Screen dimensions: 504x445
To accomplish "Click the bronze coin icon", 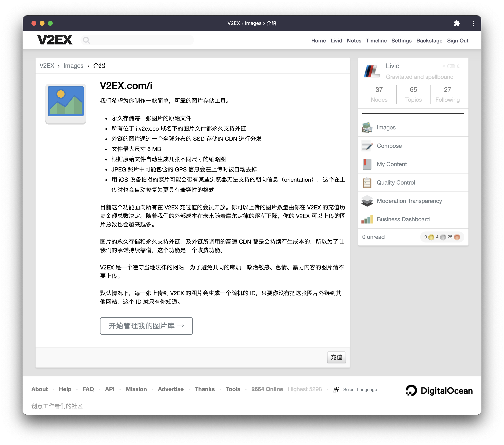I will click(x=457, y=237).
